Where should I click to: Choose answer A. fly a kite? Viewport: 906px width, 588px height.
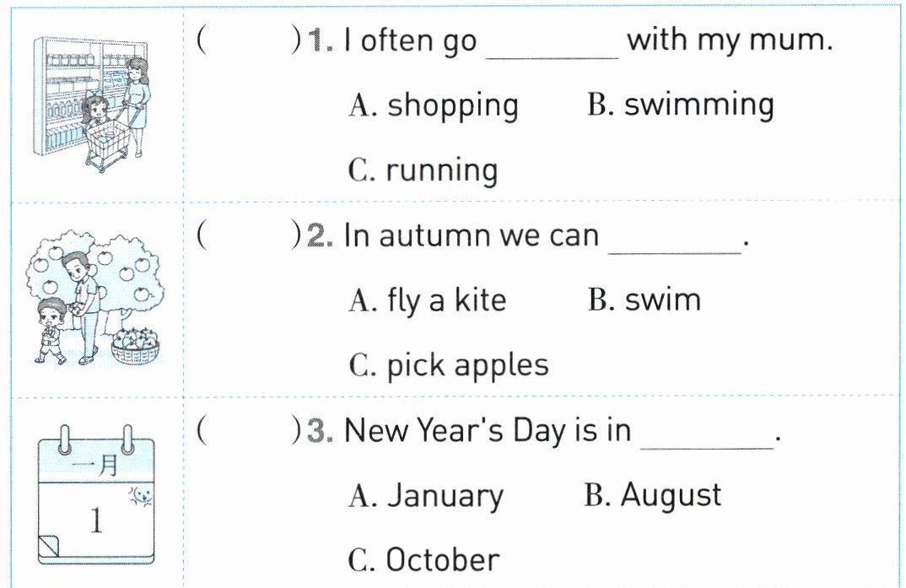(x=427, y=300)
